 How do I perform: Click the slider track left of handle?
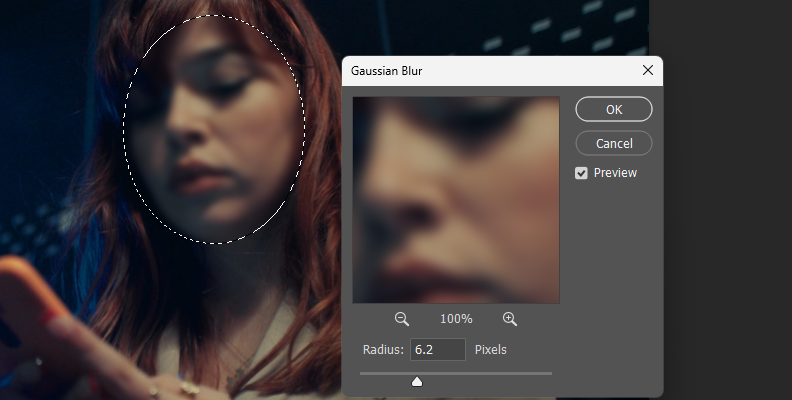[x=385, y=373]
